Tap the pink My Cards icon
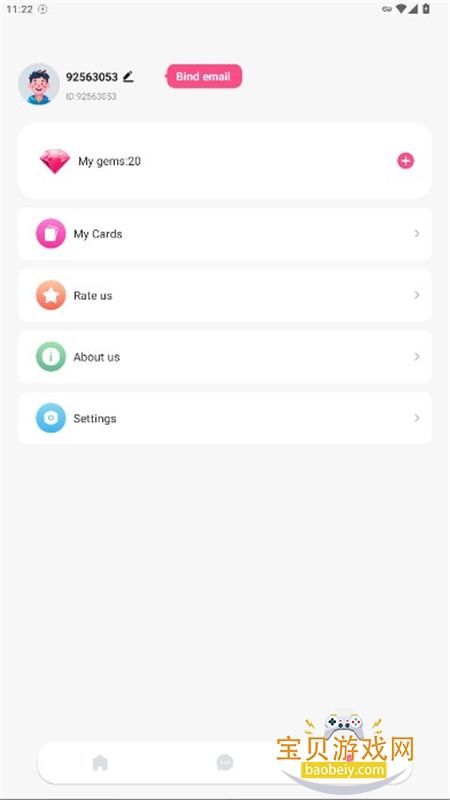 pos(51,234)
